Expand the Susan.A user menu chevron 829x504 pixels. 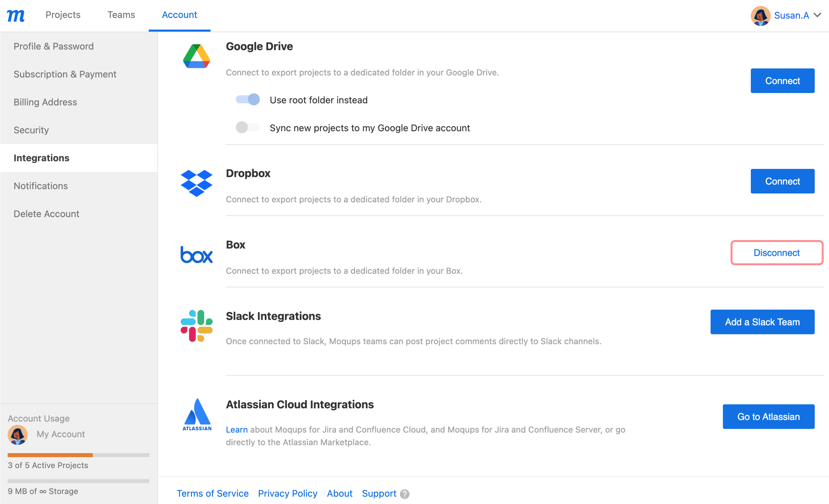pos(818,16)
